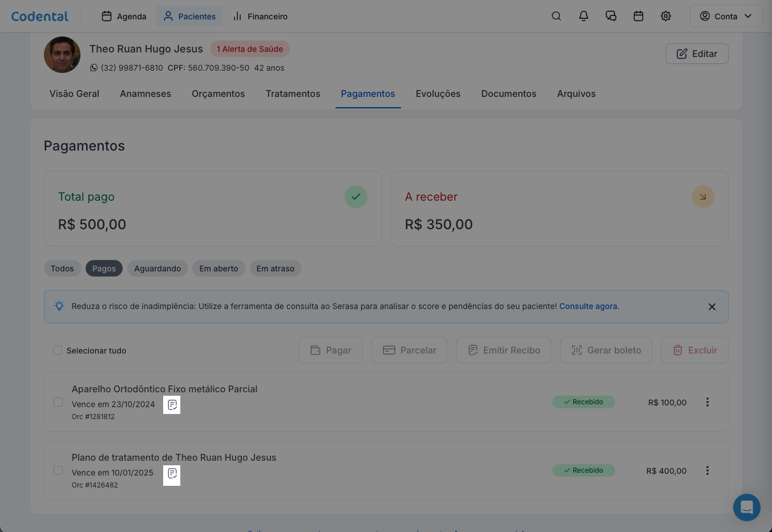Filter payments by Em atraso
The height and width of the screenshot is (532, 772).
click(275, 269)
